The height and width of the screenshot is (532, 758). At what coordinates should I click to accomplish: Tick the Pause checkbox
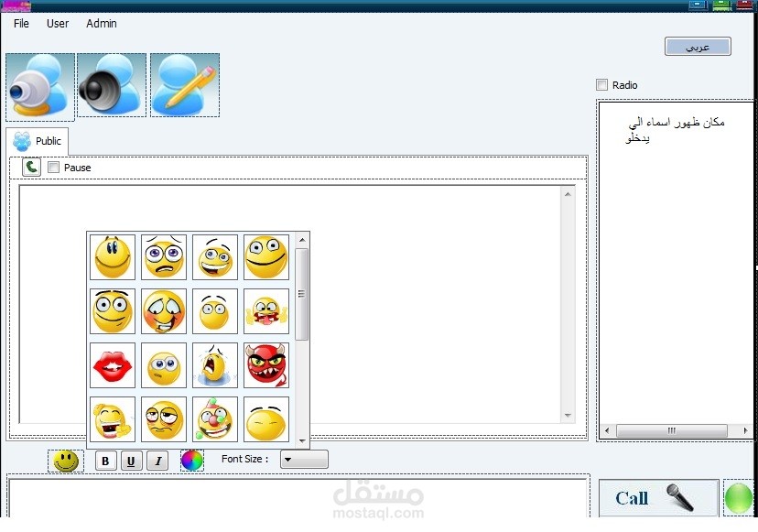pos(54,168)
